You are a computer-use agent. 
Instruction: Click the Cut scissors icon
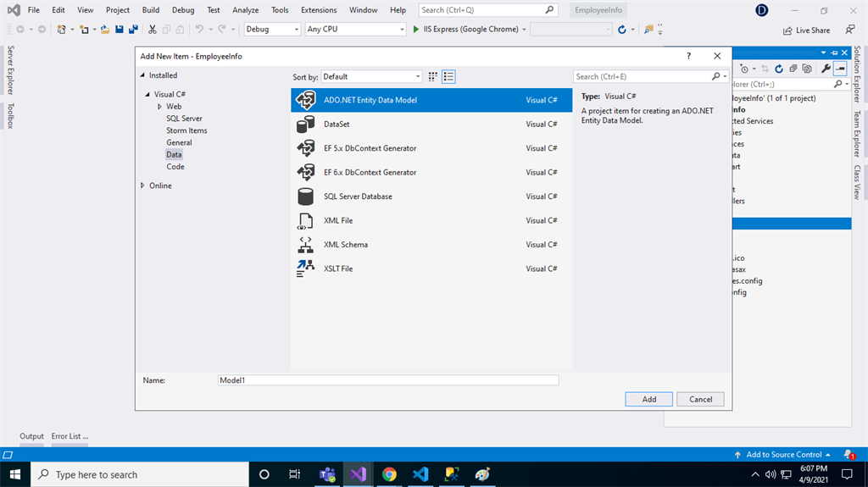click(x=153, y=29)
